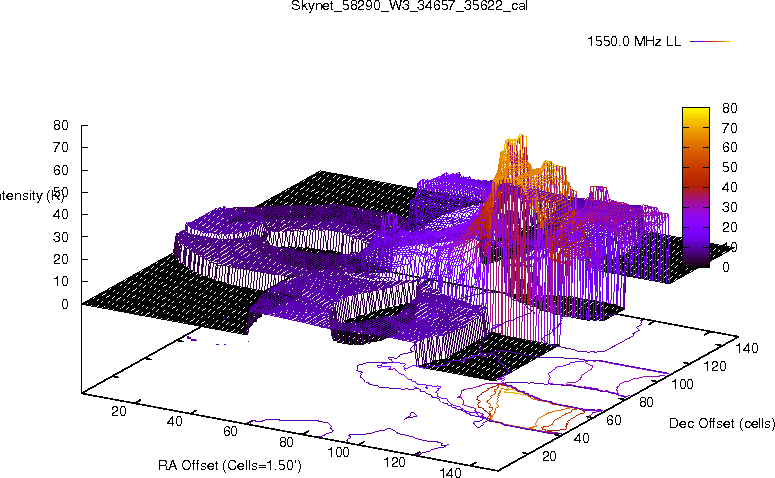Click the plot title Skynet_58290_W3_34657_35622_cal
The width and height of the screenshot is (775, 478).
[409, 5]
